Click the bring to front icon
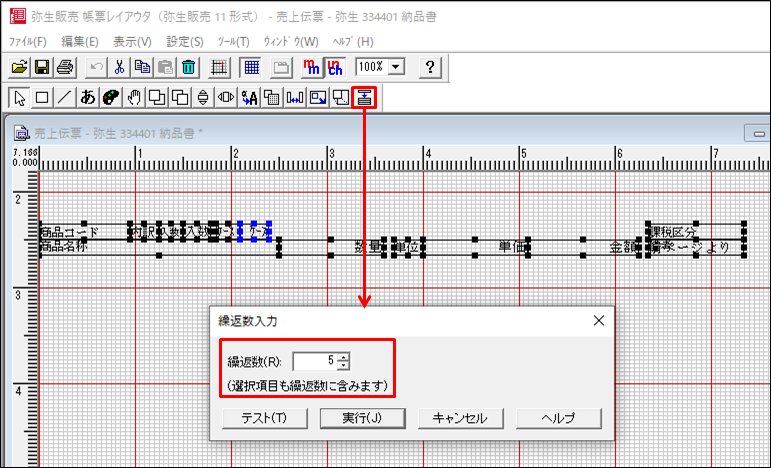The image size is (771, 468). [x=156, y=98]
